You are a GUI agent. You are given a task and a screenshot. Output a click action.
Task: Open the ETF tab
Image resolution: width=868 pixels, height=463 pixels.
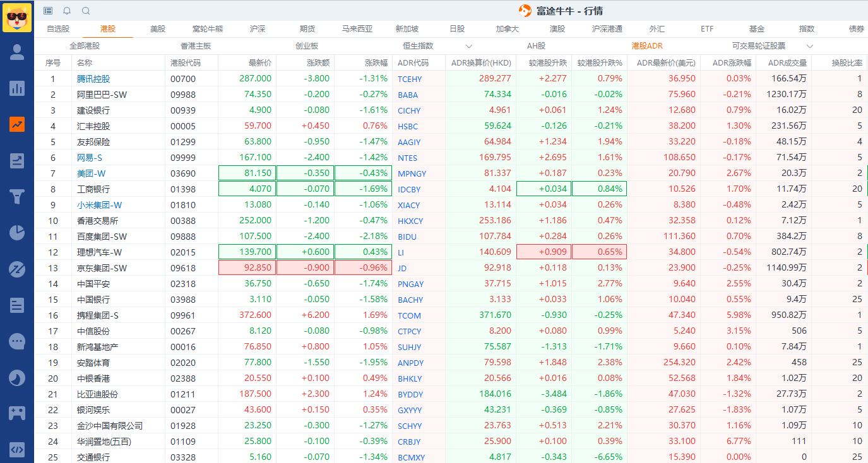pyautogui.click(x=707, y=29)
